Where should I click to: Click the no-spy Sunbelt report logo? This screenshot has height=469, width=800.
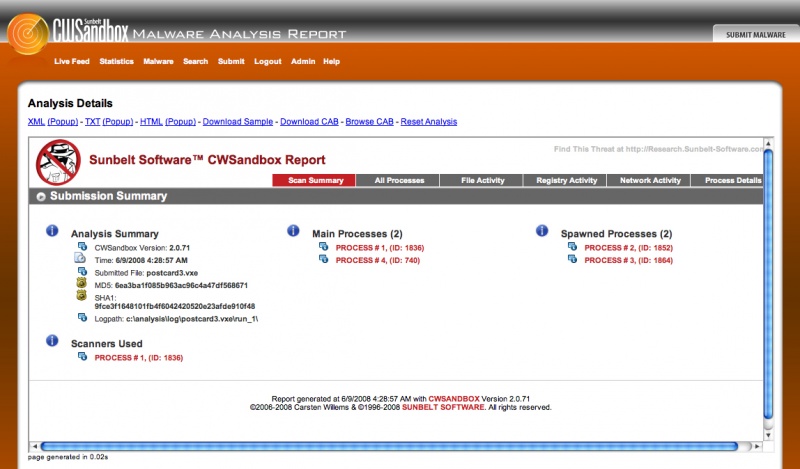(58, 163)
